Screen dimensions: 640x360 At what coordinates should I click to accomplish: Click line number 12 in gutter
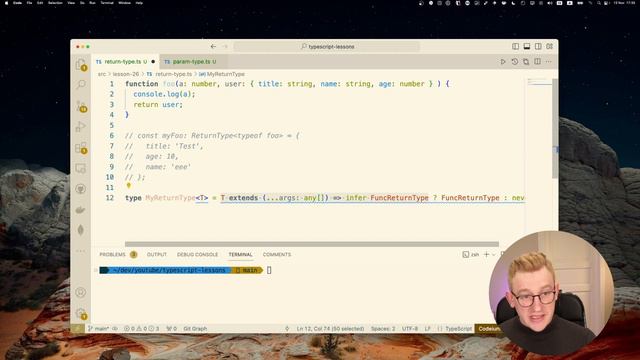click(110, 198)
